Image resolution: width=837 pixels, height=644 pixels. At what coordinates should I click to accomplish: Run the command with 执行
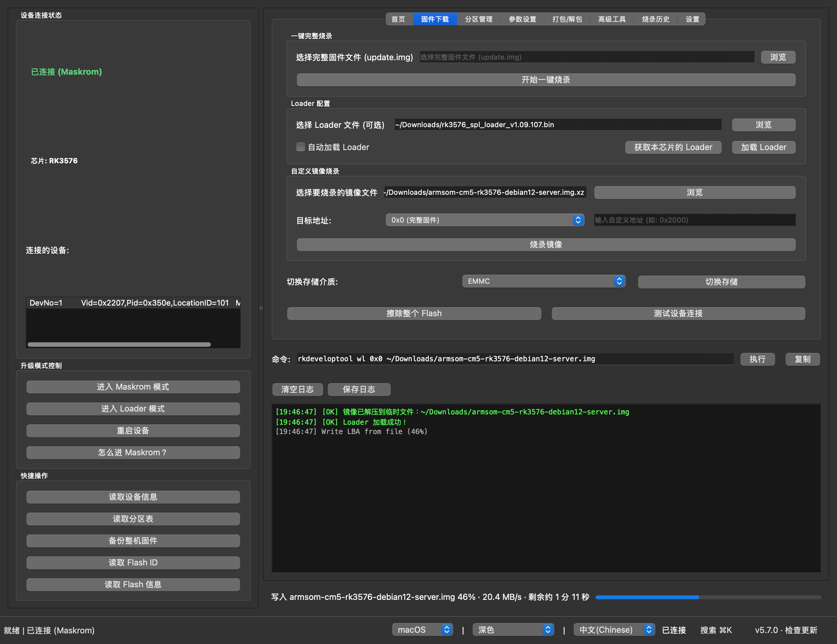[x=757, y=359]
